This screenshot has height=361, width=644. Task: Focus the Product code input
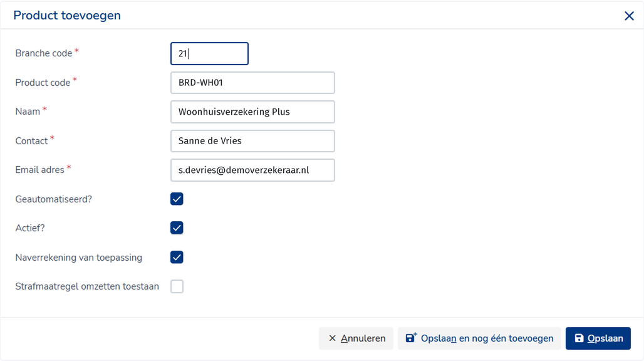coord(252,83)
